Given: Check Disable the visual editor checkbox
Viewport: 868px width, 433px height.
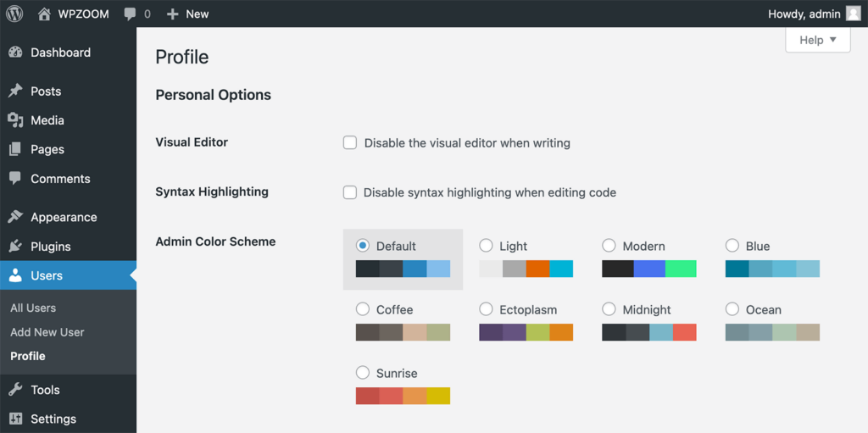Looking at the screenshot, I should 350,143.
